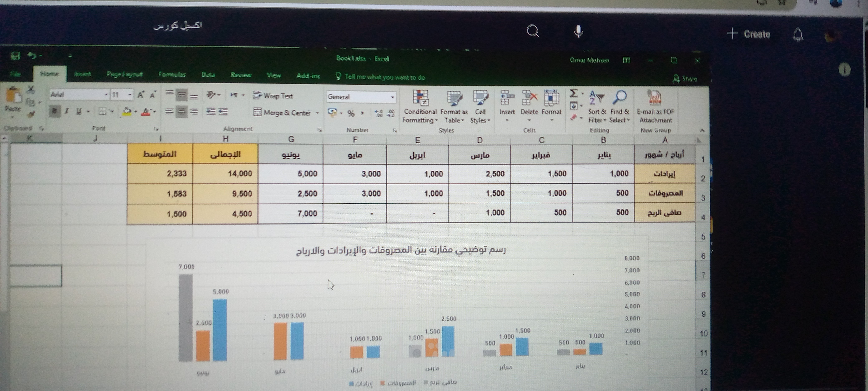
Task: Switch to the Review tab
Action: coord(241,75)
